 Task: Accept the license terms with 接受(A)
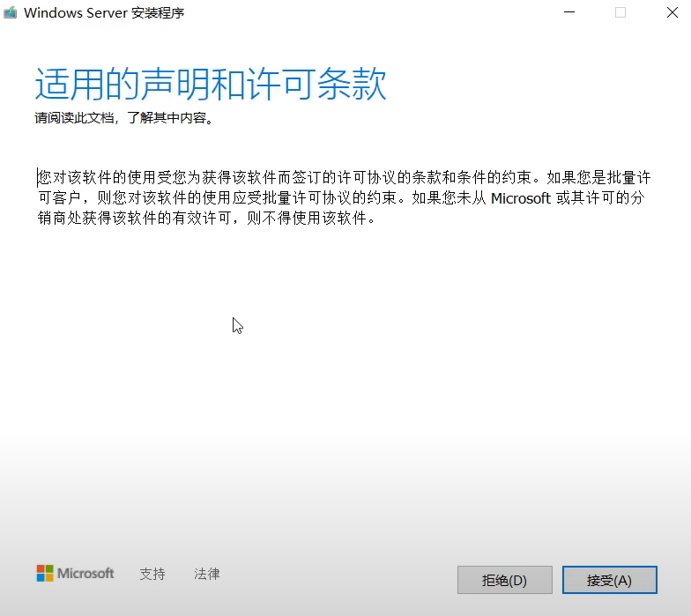[609, 581]
